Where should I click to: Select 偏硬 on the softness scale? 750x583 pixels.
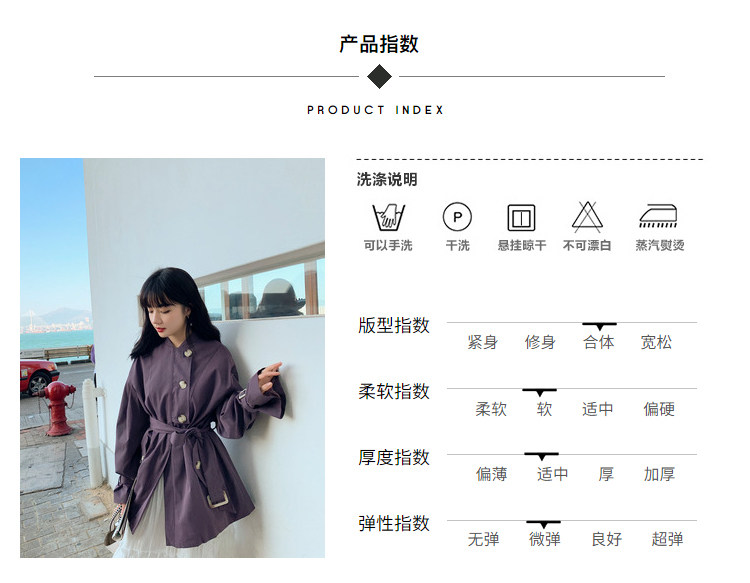coord(659,409)
